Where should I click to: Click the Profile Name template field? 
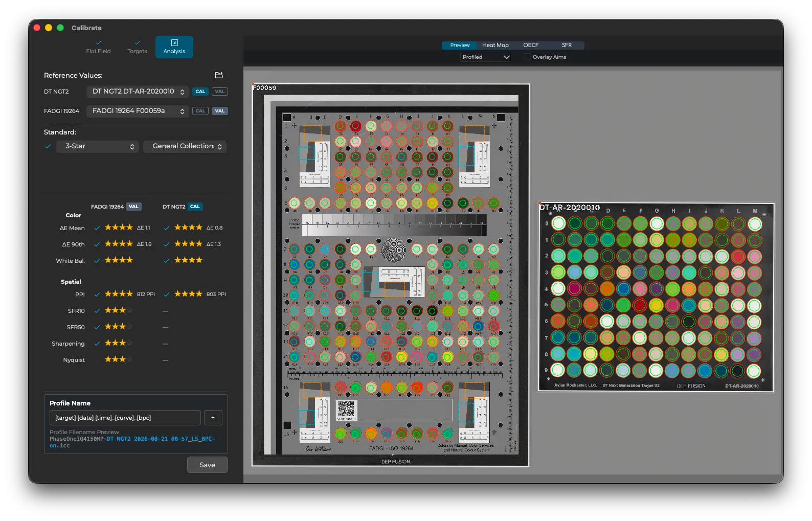[125, 418]
